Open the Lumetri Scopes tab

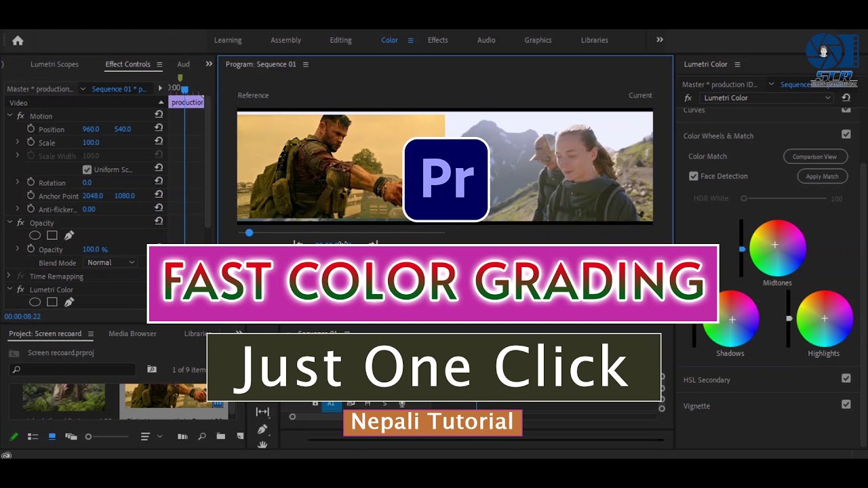[54, 64]
